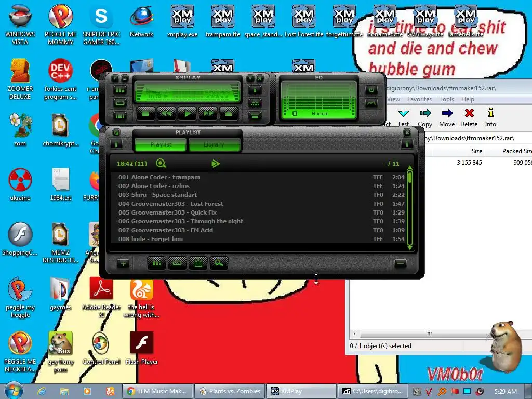Click the playlist scrollbar thumb
Screen dimensions: 532x399
(410, 178)
